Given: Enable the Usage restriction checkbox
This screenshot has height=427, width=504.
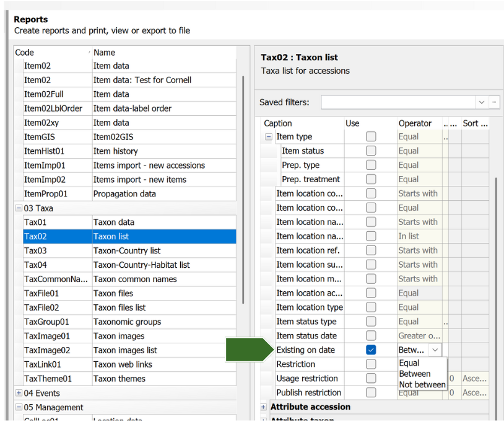Looking at the screenshot, I should tap(371, 378).
